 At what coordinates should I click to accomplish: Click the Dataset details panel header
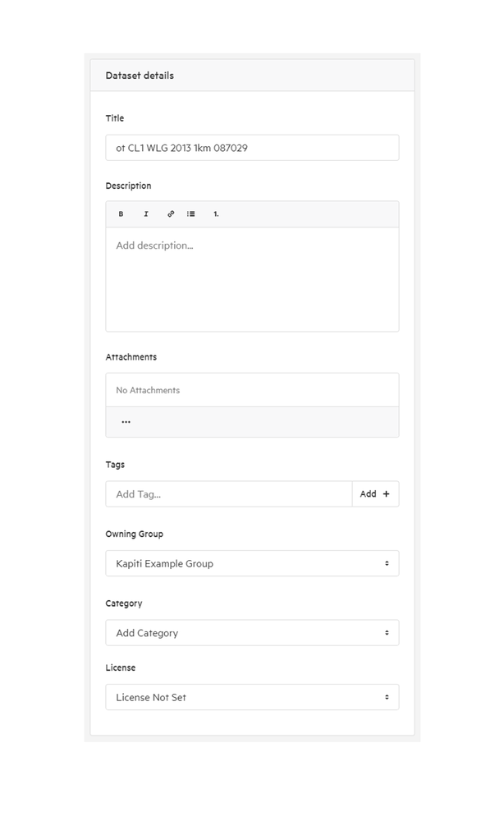[252, 76]
